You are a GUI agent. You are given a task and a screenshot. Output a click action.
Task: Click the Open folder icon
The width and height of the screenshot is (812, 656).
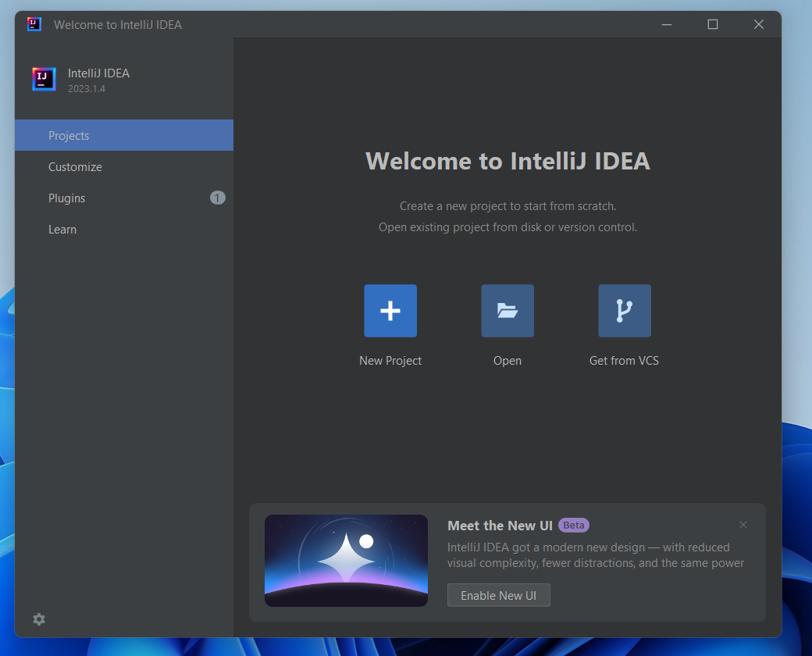507,311
